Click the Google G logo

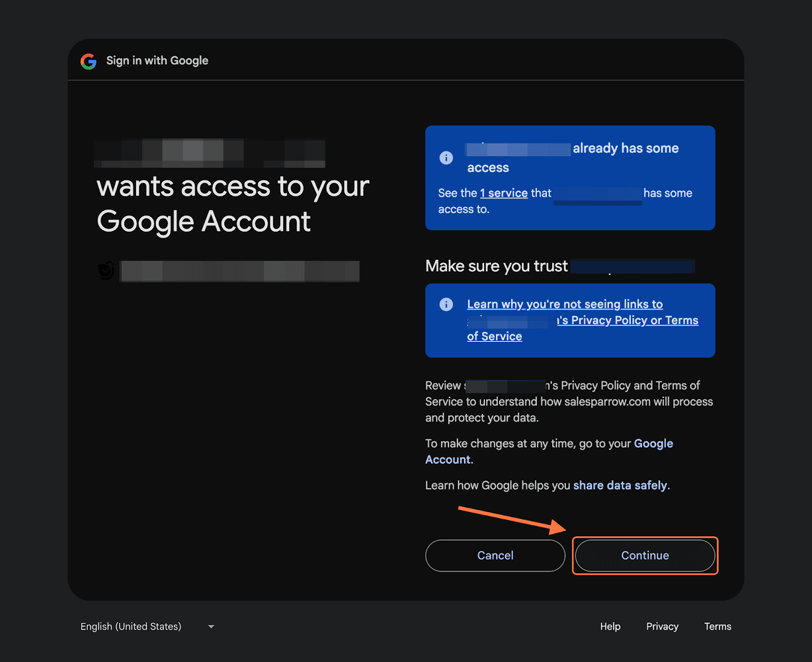(x=88, y=61)
